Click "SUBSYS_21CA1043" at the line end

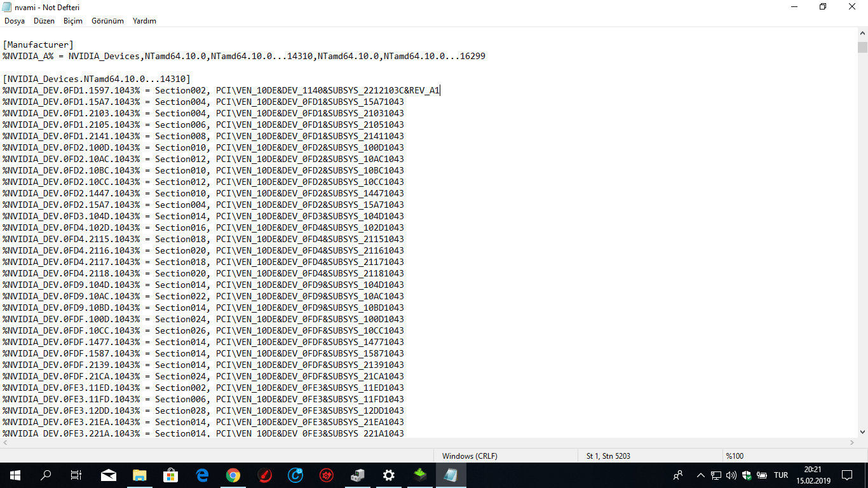coord(366,376)
